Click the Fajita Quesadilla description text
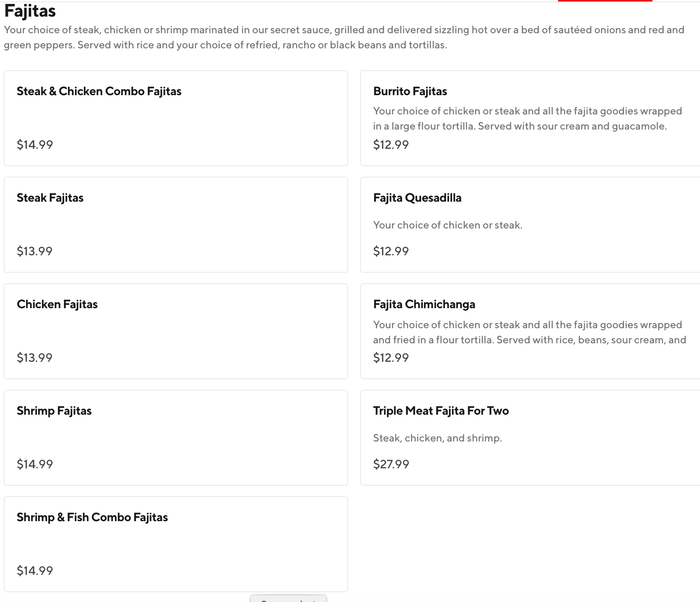Image resolution: width=700 pixels, height=602 pixels. coord(447,225)
